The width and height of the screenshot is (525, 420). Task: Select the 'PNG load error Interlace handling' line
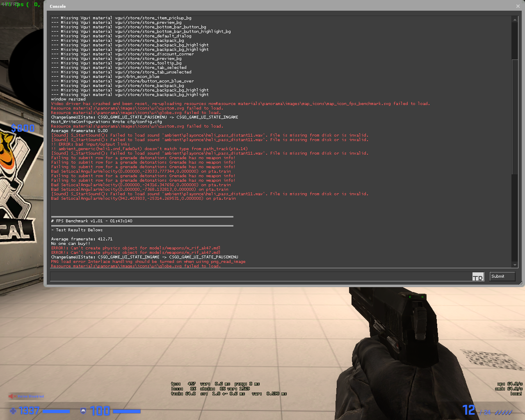(148, 262)
